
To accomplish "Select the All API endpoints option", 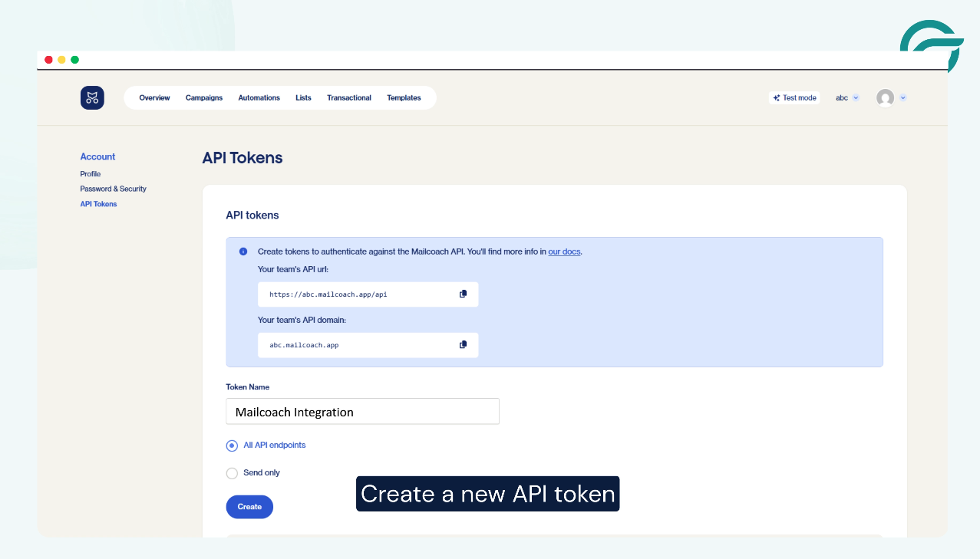I will click(232, 445).
